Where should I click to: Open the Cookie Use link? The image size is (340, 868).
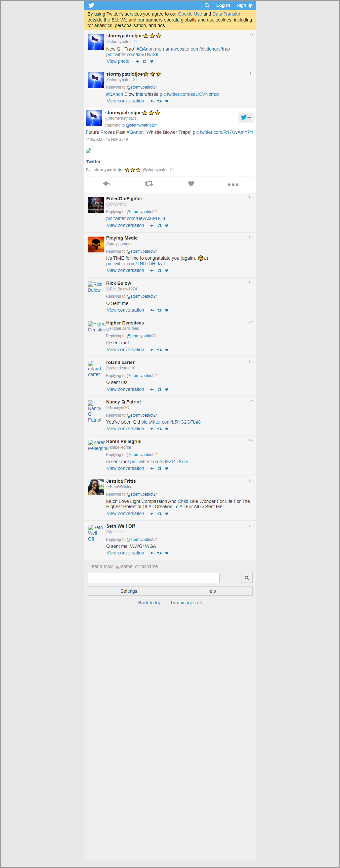pos(190,14)
